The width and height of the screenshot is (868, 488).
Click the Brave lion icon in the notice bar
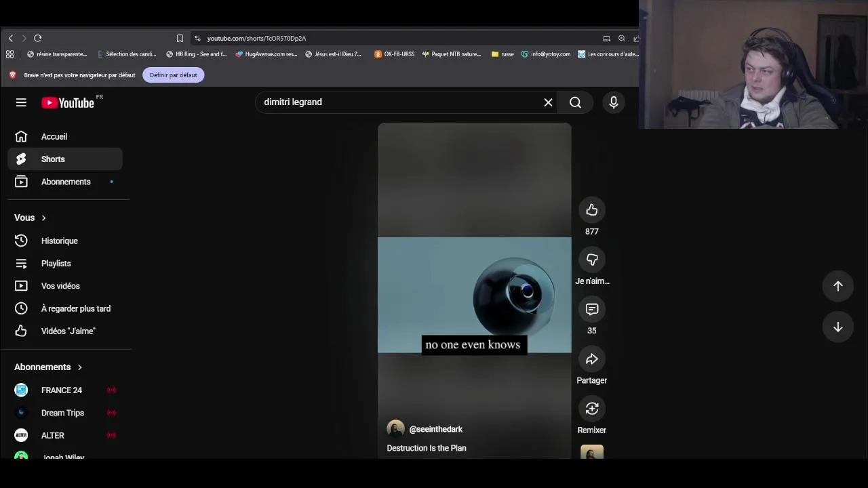coord(12,75)
